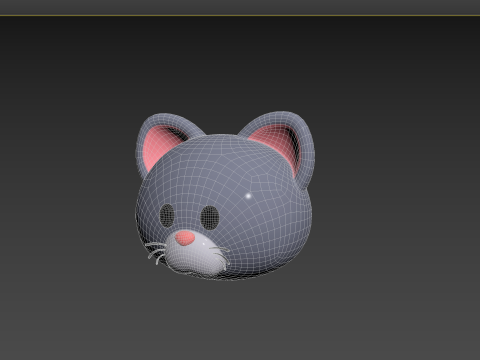Select the cat's left dark eye mesh
This screenshot has height=360, width=480.
point(167,215)
